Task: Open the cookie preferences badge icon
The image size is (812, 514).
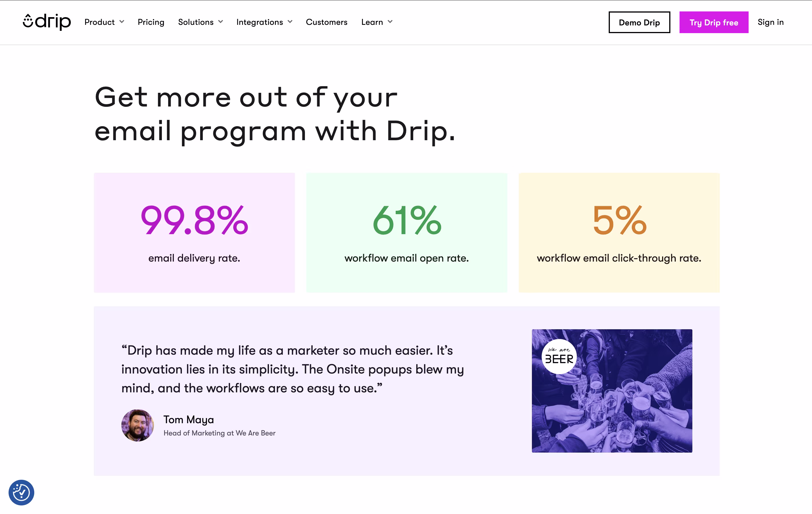Action: tap(21, 492)
